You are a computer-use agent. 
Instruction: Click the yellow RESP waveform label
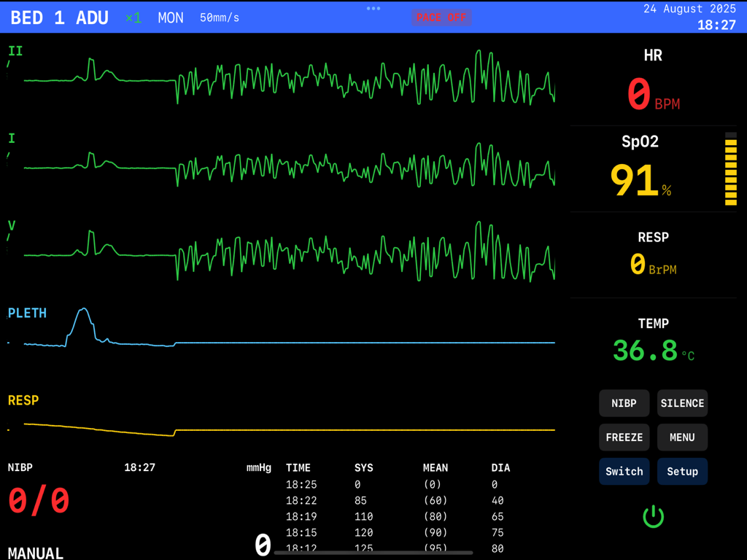tap(23, 400)
